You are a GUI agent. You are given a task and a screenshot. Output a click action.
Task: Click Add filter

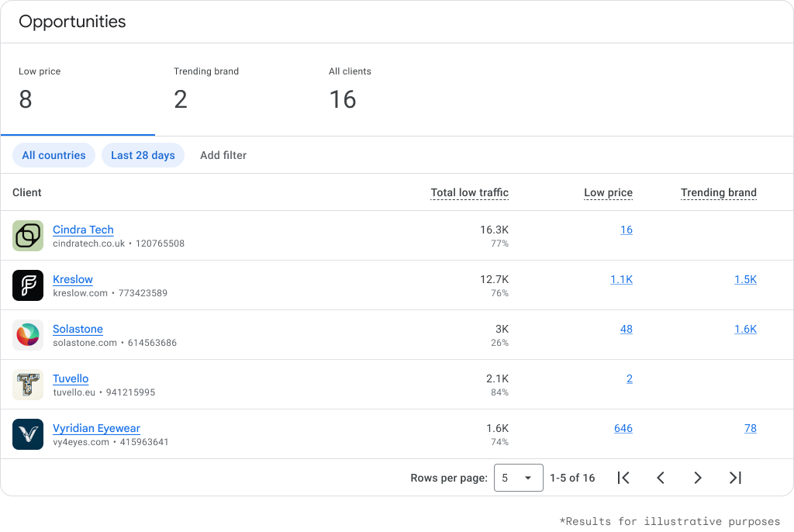click(223, 155)
